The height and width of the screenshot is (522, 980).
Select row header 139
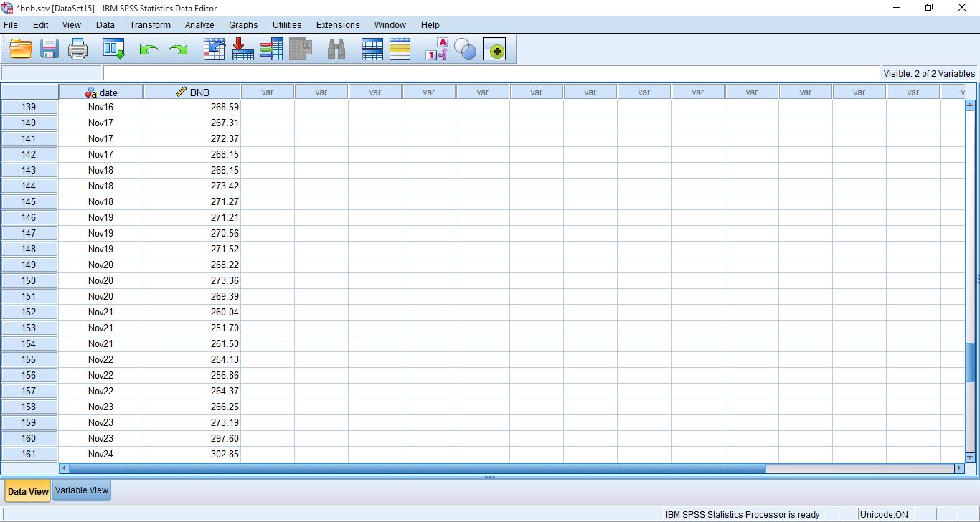tap(29, 107)
